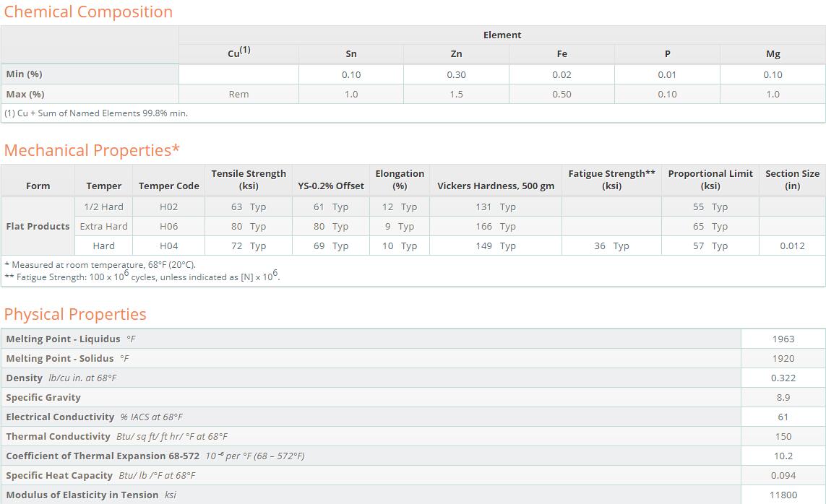This screenshot has width=826, height=504.
Task: Click the Flat Products form cell
Action: pos(38,226)
